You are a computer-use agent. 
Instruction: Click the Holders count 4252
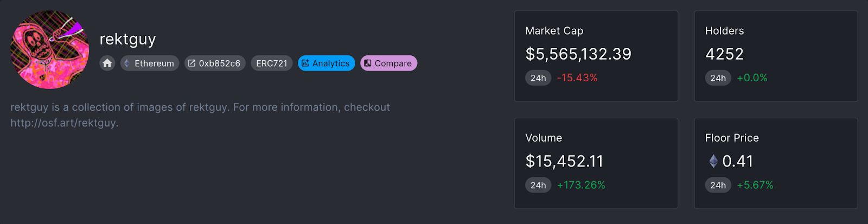click(x=724, y=54)
